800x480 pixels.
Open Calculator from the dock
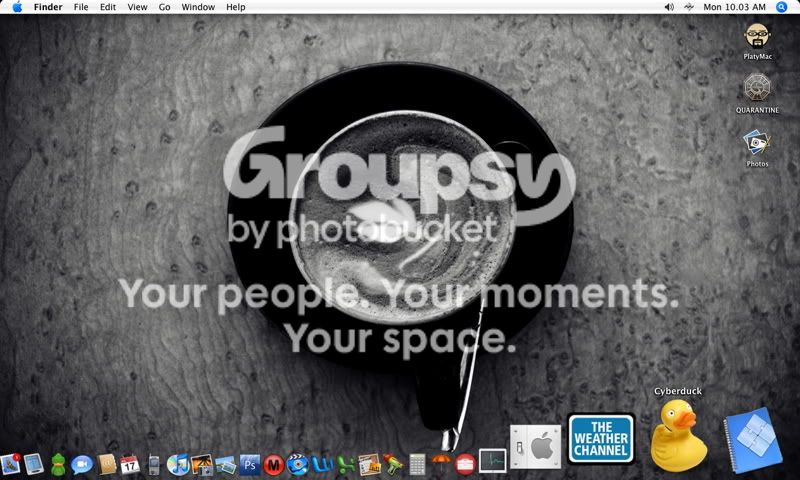[417, 465]
